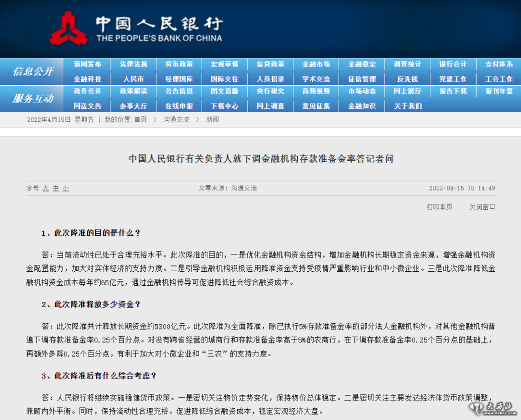Go to 关于我们 page
The width and height of the screenshot is (521, 420).
pos(407,106)
